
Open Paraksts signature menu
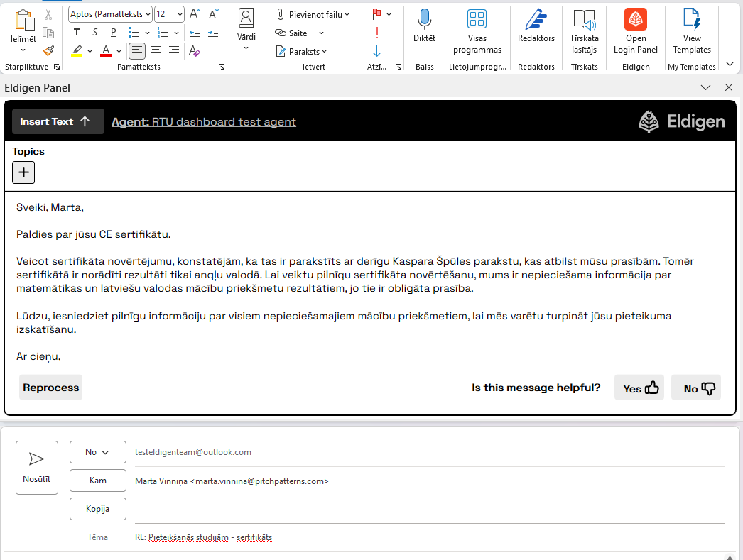point(301,52)
